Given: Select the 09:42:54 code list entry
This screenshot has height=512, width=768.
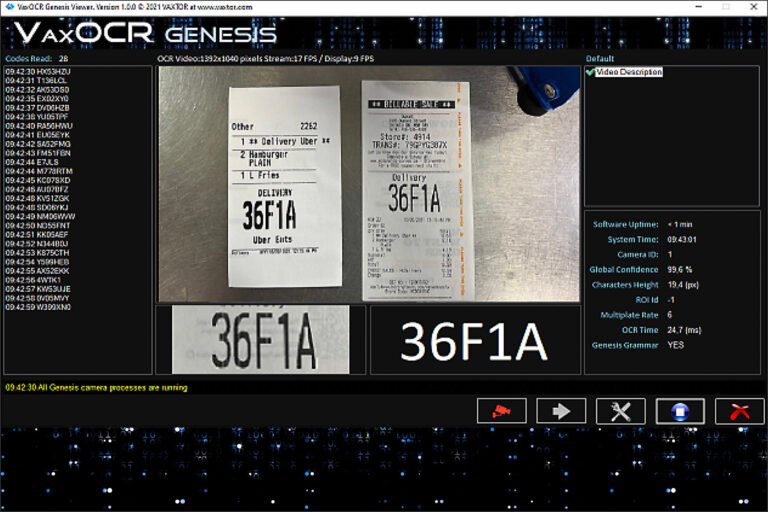Looking at the screenshot, I should tap(37, 262).
